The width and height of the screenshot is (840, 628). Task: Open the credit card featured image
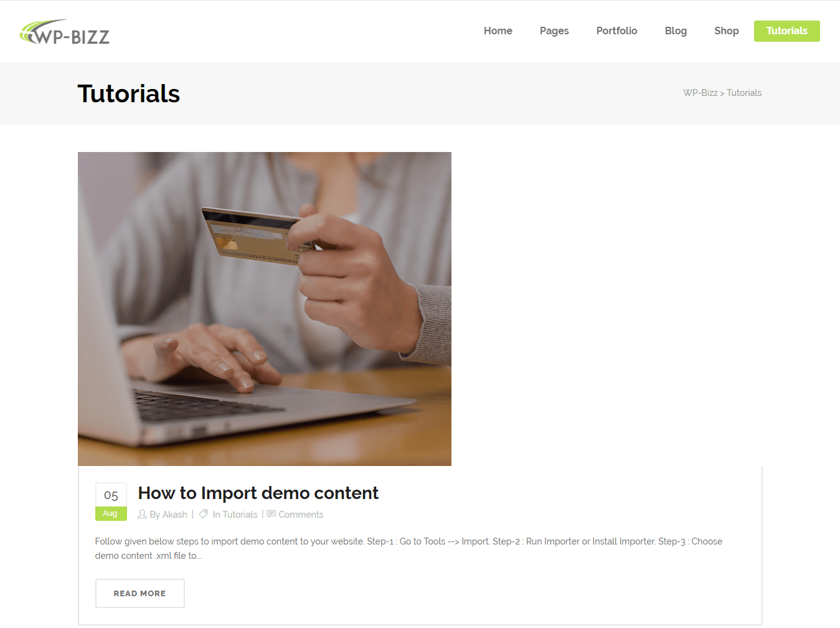click(x=265, y=309)
